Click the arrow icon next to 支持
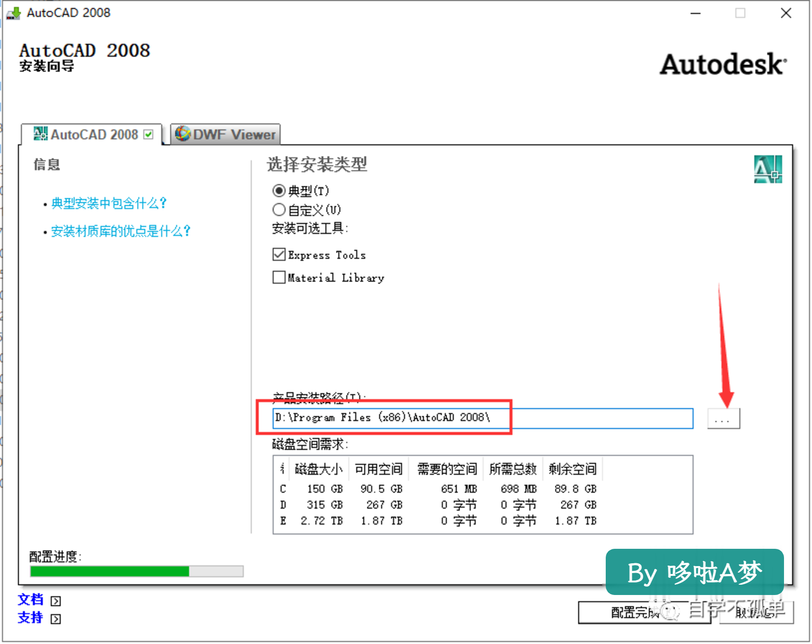This screenshot has height=644, width=812. pos(56,619)
